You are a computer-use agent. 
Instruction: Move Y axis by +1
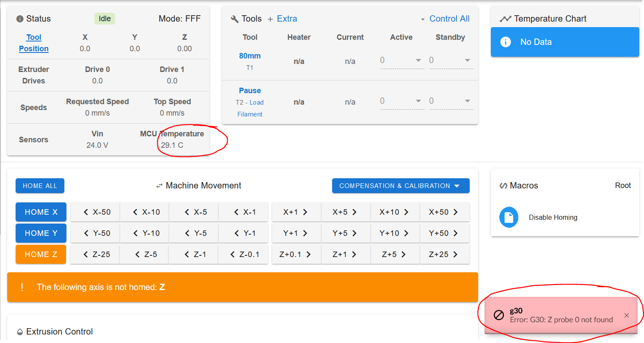click(x=297, y=233)
